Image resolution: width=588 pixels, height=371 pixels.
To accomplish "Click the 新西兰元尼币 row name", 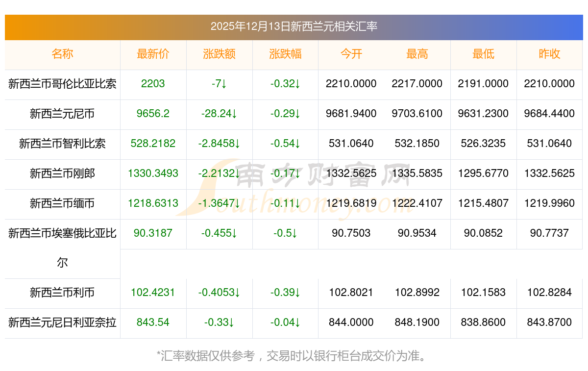I will pos(62,114).
